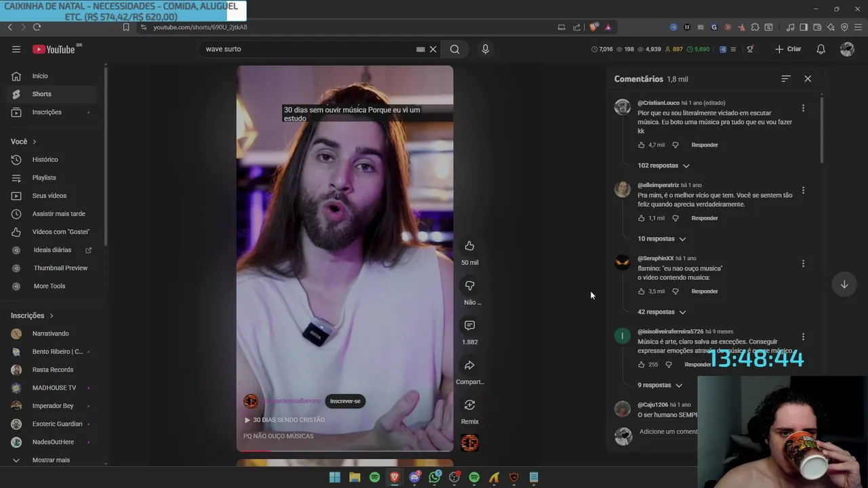The height and width of the screenshot is (488, 868).
Task: Open notifications bell
Action: [821, 49]
